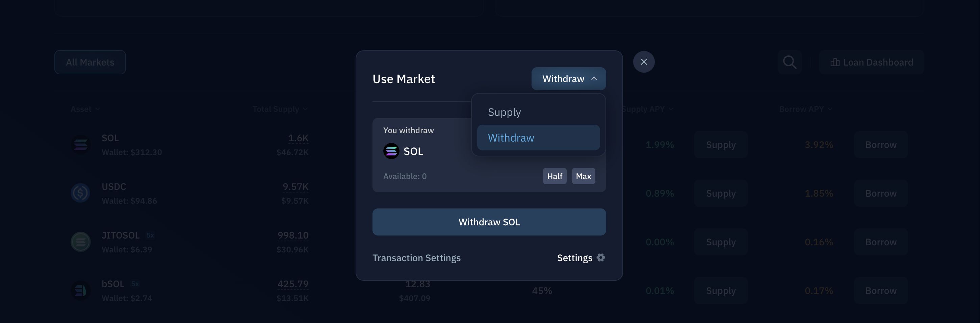Image resolution: width=980 pixels, height=323 pixels.
Task: Open transaction settings via the gear icon
Action: 601,257
